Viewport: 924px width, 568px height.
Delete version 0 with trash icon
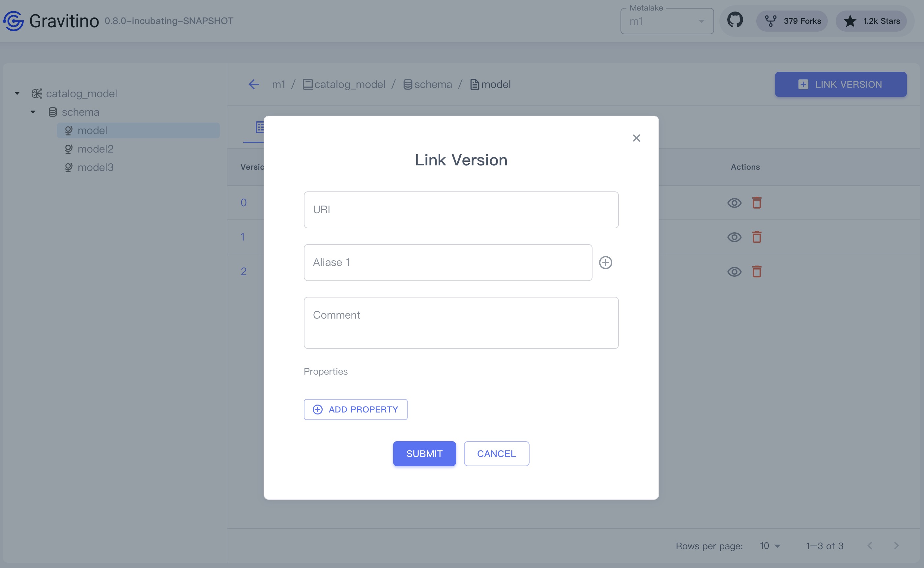point(757,203)
